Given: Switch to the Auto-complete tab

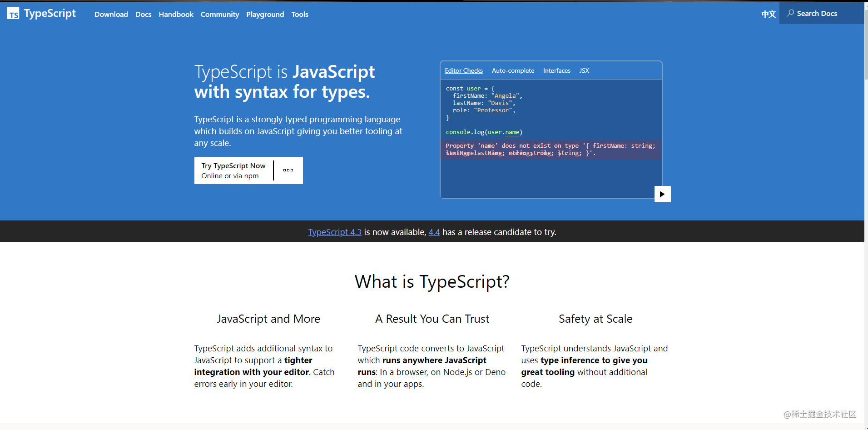Looking at the screenshot, I should (x=513, y=70).
